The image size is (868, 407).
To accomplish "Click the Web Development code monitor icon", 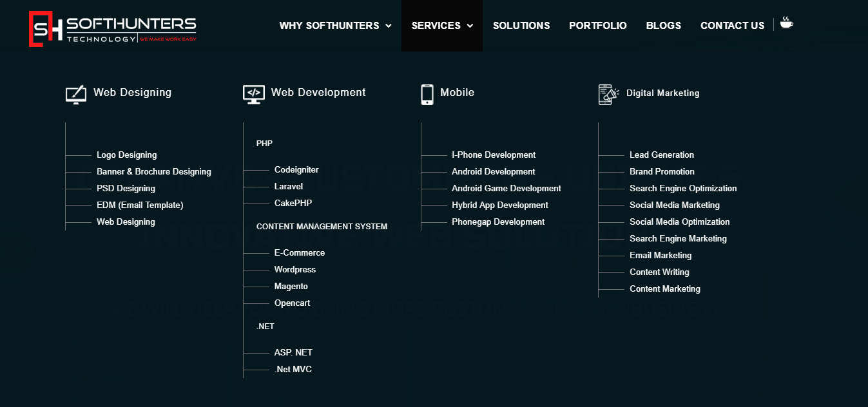I will click(x=254, y=94).
